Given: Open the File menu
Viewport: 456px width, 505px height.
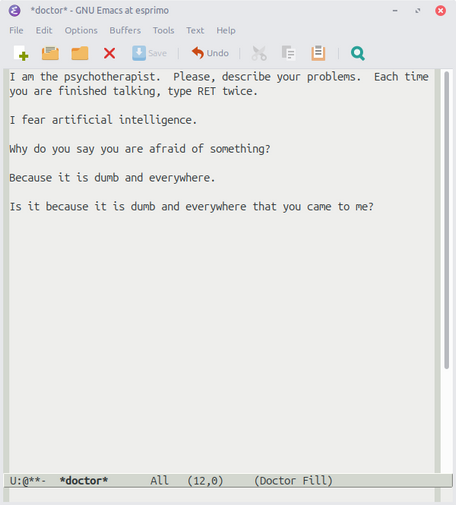Looking at the screenshot, I should click(16, 30).
